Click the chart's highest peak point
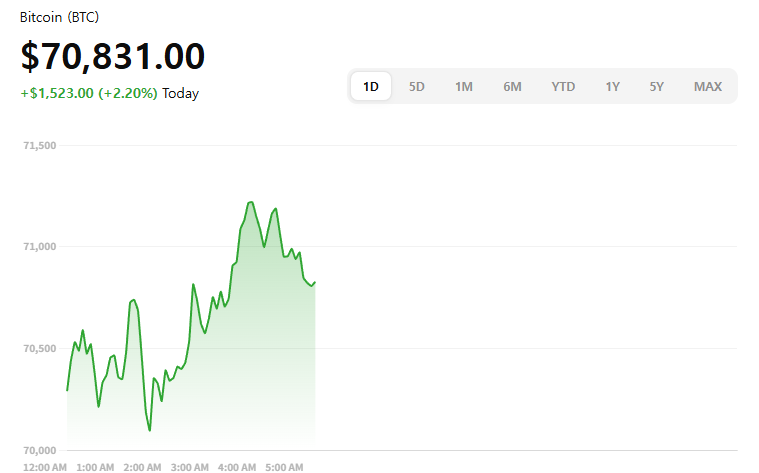This screenshot has height=473, width=759. tap(249, 202)
